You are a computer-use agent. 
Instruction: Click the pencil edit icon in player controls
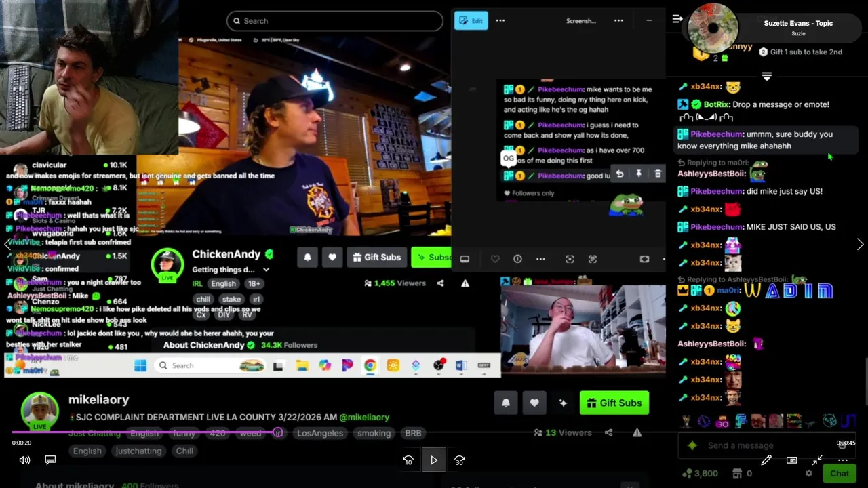766,460
